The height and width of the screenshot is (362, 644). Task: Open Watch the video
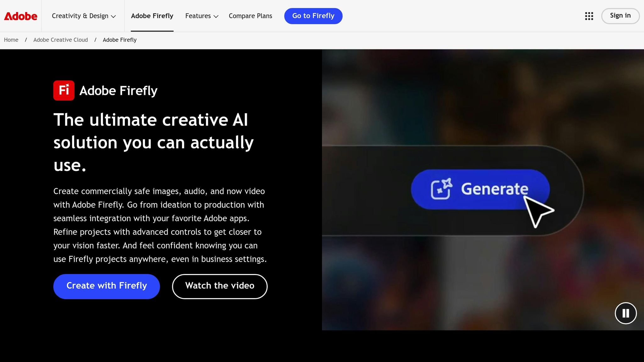click(x=219, y=286)
